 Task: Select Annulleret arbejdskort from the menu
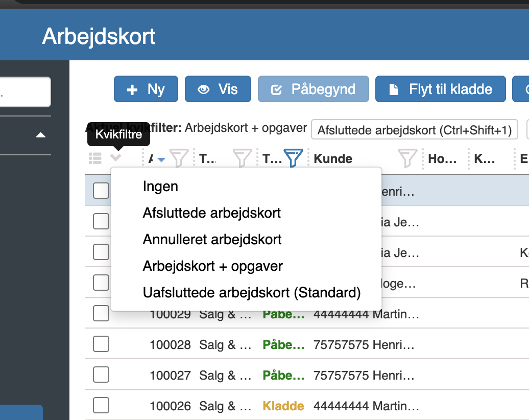212,239
